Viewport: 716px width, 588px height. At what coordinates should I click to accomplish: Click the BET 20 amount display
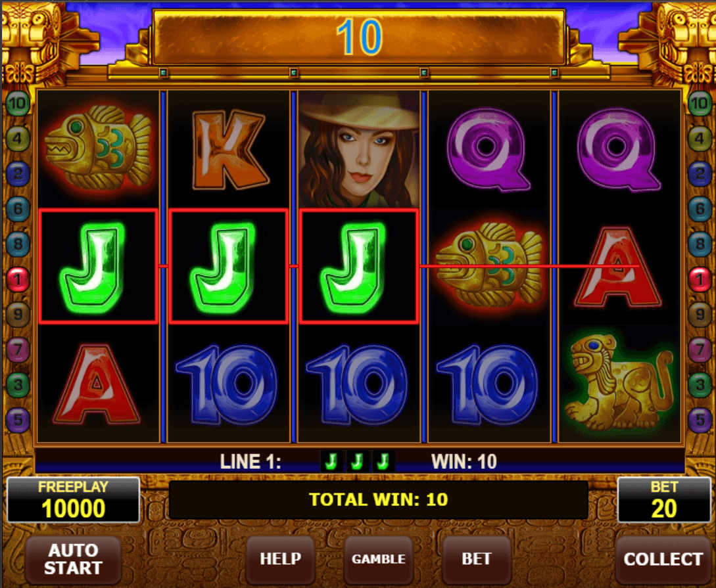[x=663, y=500]
